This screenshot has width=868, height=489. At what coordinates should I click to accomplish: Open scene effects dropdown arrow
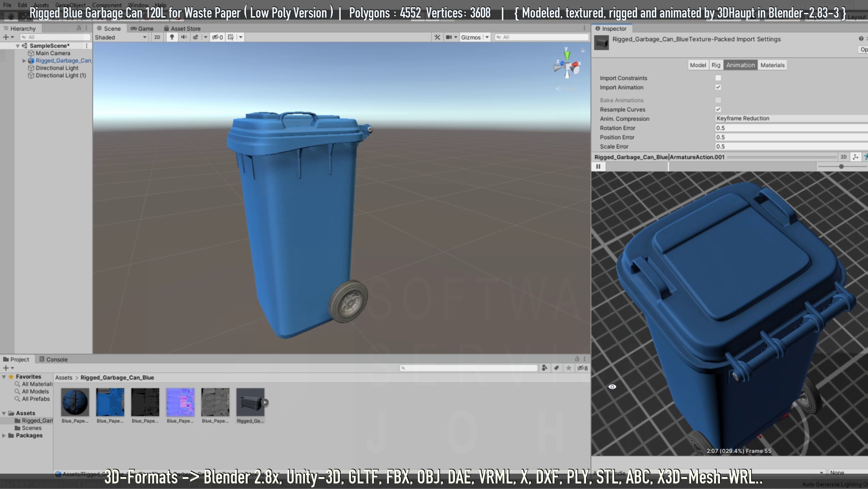(206, 37)
